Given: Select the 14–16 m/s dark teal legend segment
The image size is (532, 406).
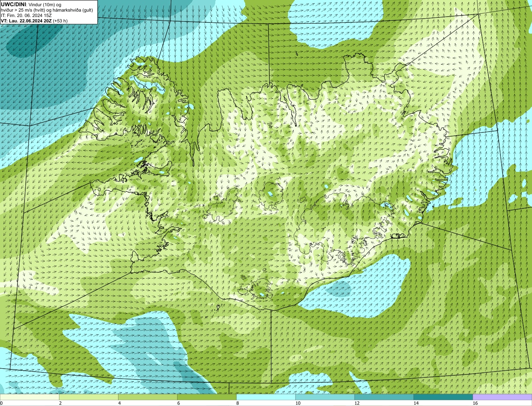Looking at the screenshot, I should click(443, 397).
